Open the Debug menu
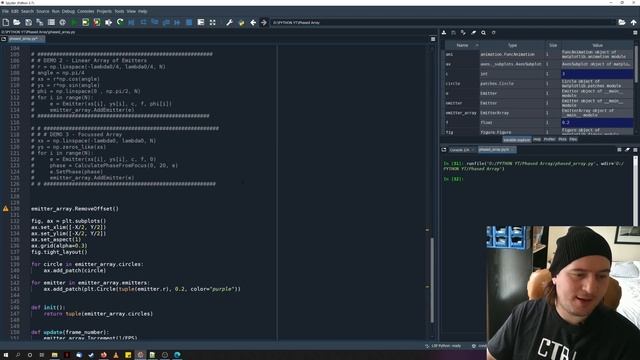Screen dimensions: 640x360 click(68, 11)
